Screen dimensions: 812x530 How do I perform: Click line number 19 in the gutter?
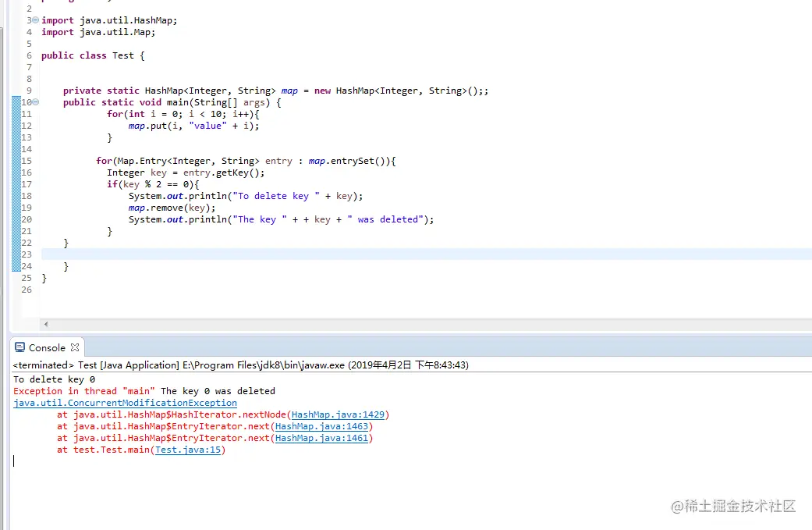(27, 208)
